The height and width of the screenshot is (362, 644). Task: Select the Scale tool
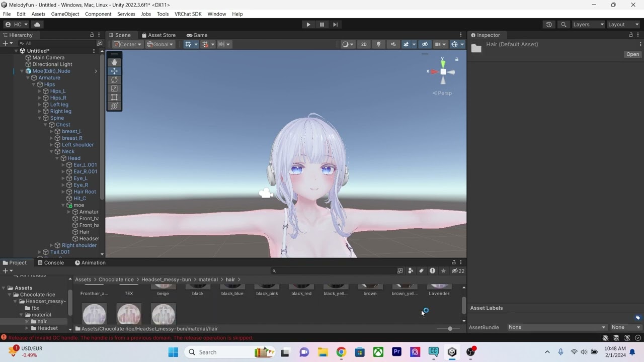(114, 88)
